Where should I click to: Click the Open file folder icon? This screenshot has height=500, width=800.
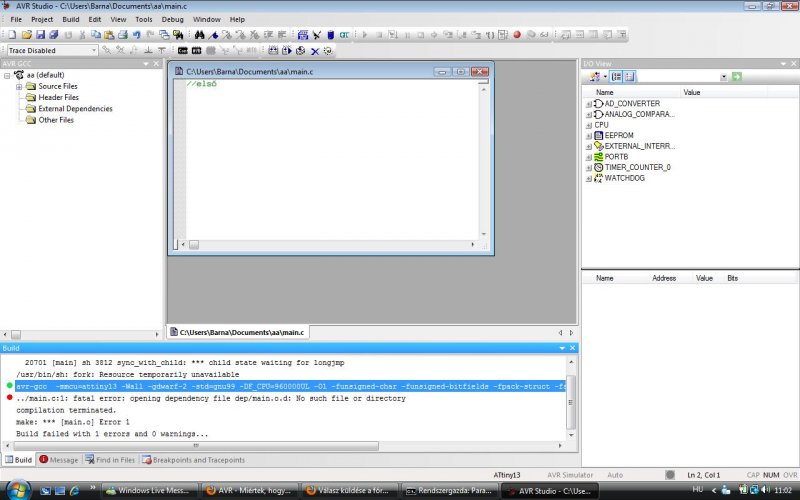pyautogui.click(x=27, y=35)
